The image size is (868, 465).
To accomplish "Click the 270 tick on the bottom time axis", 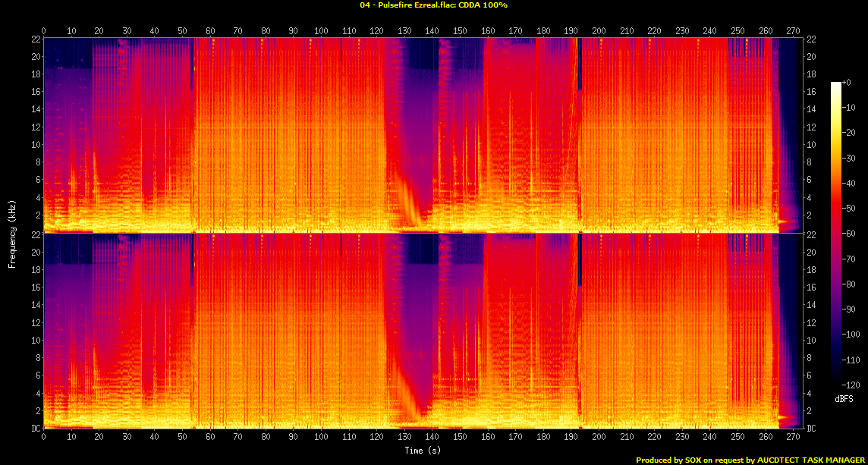I will click(794, 438).
